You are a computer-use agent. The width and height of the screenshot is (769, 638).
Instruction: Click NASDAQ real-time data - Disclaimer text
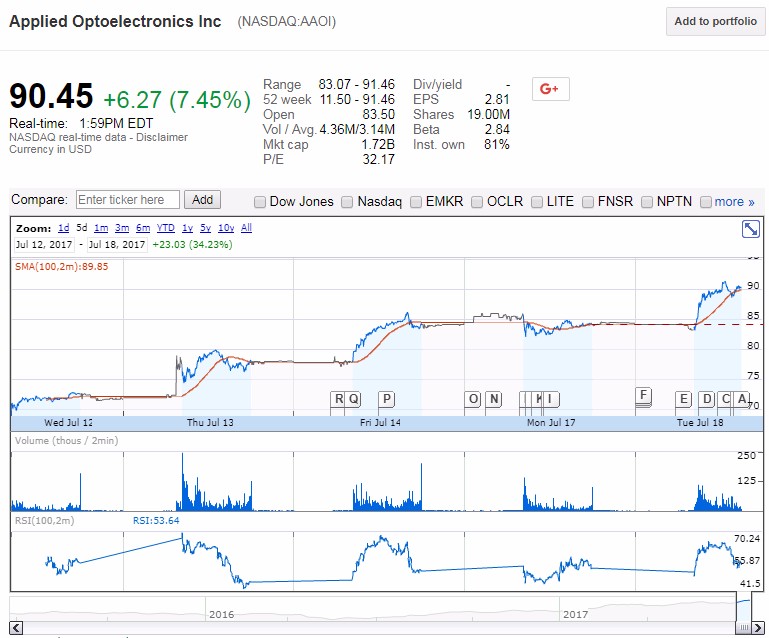click(x=99, y=137)
